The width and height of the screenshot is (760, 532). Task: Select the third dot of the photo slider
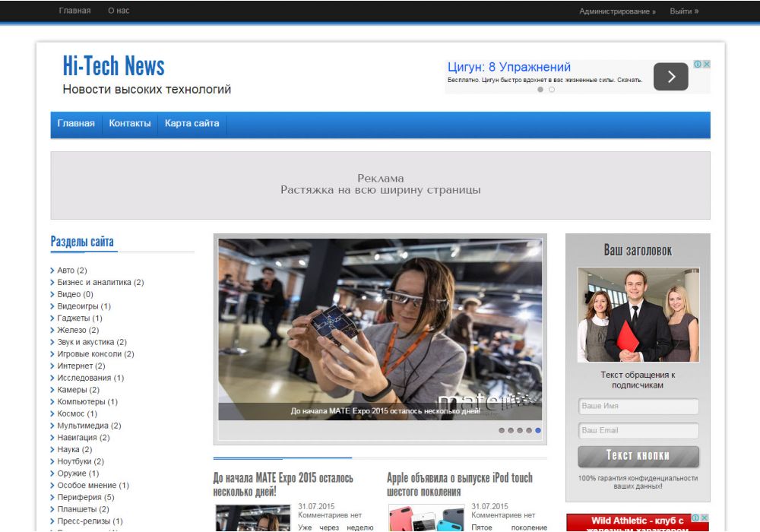pos(520,430)
